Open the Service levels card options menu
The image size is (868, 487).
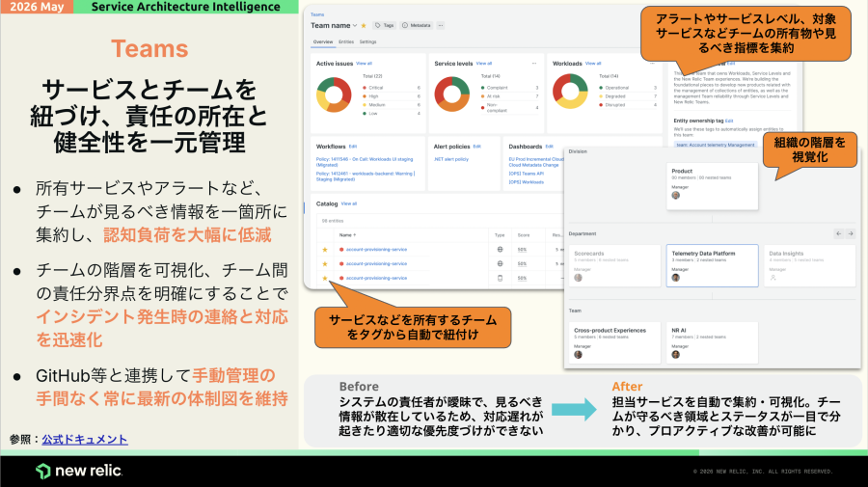click(x=534, y=64)
